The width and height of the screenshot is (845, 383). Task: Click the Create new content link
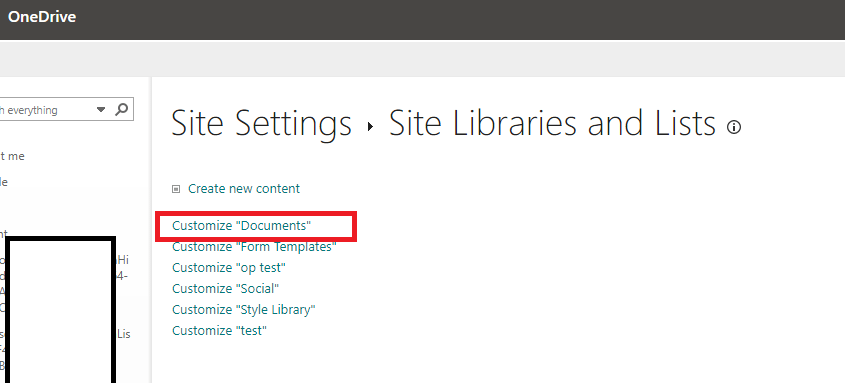tap(244, 189)
